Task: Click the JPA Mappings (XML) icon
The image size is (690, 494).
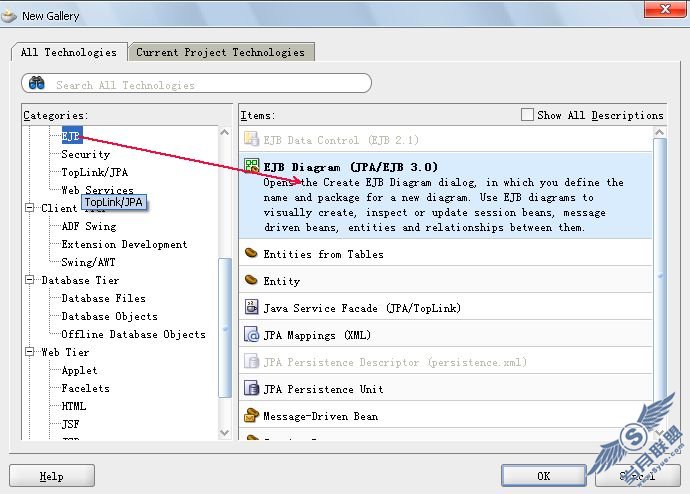Action: click(251, 334)
